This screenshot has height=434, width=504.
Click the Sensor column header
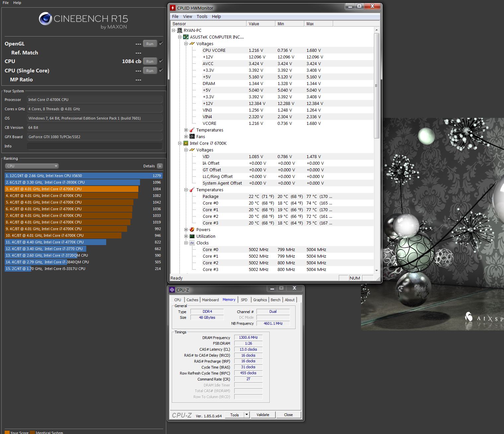pos(208,24)
